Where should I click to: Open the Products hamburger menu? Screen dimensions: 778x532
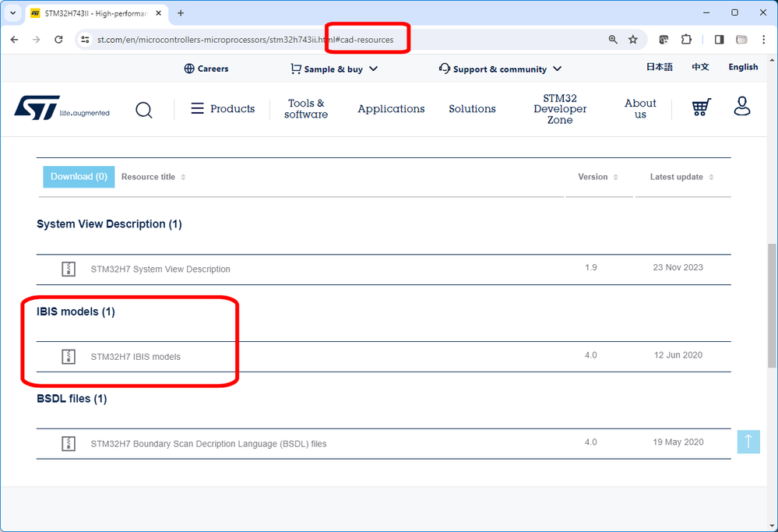pos(223,109)
